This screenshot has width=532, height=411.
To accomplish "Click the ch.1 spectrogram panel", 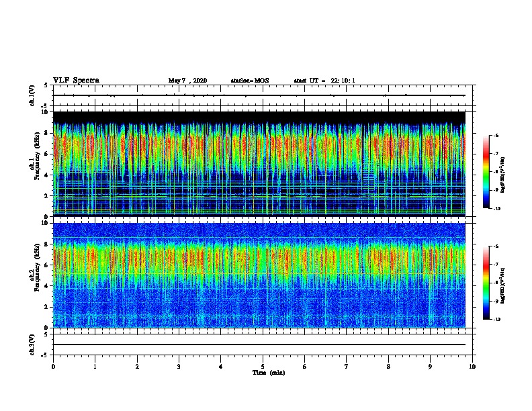I will [x=259, y=164].
